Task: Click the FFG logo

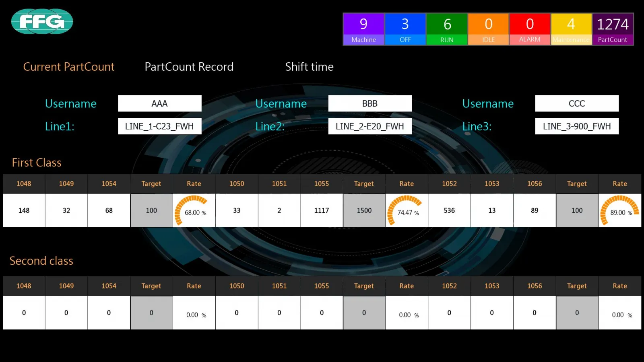Action: [x=42, y=21]
